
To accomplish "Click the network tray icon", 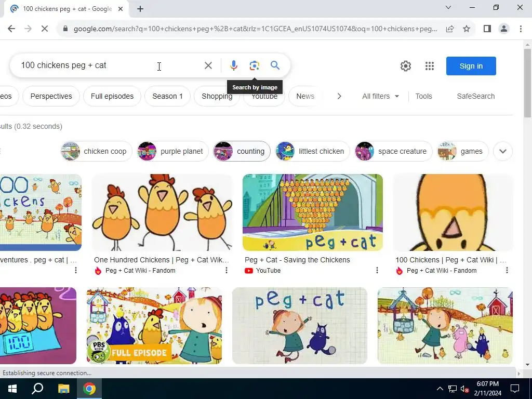I will coord(453,389).
